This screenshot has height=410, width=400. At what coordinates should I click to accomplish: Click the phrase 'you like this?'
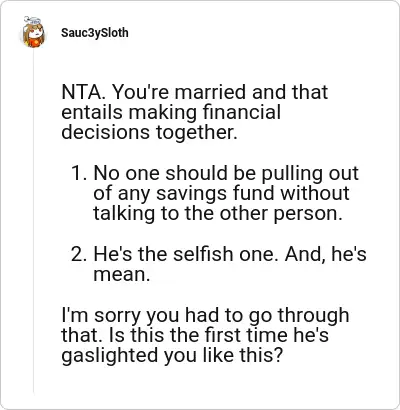pyautogui.click(x=223, y=355)
